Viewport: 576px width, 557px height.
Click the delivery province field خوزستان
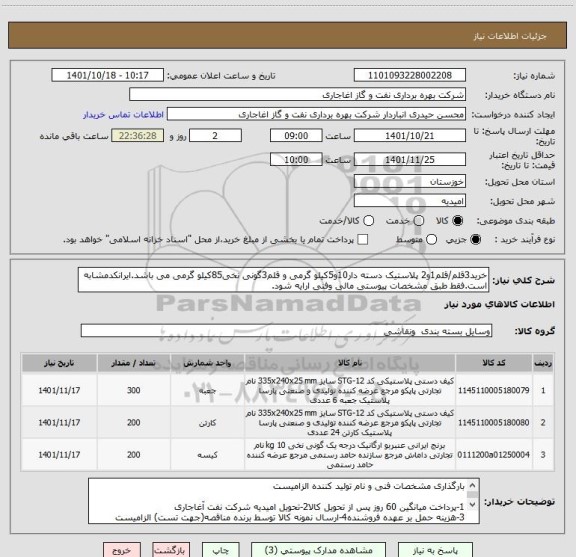[x=410, y=182]
